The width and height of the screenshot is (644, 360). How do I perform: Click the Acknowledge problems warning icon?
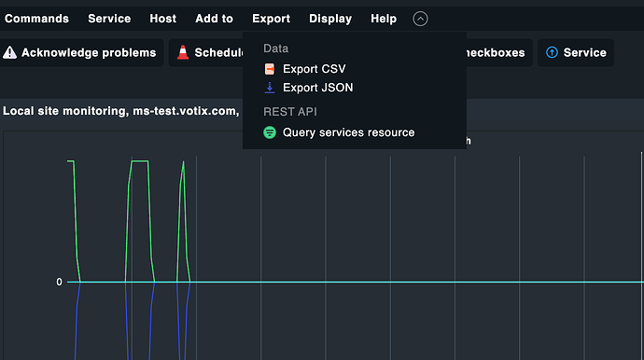[x=10, y=52]
